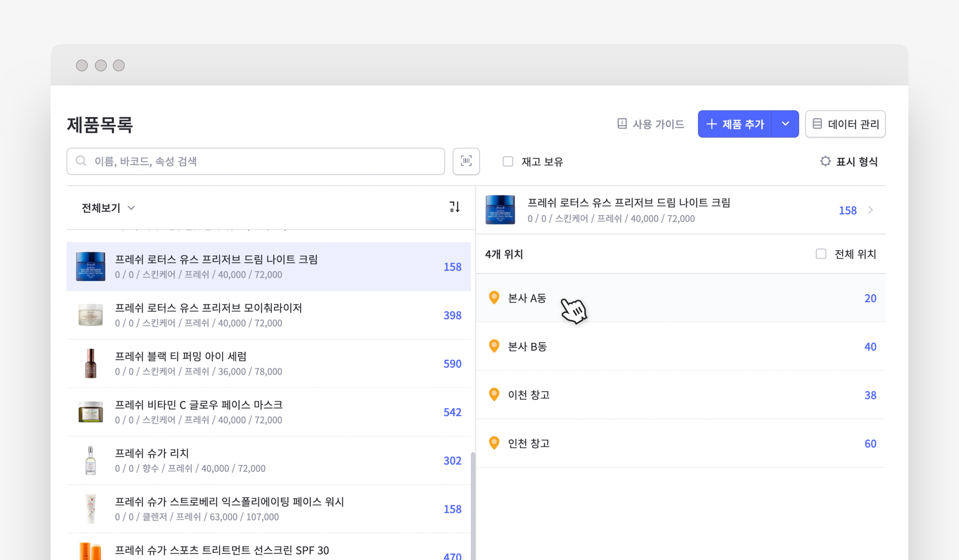Click quantity 542 of the face mask
Viewport: 959px width, 560px height.
(x=452, y=412)
